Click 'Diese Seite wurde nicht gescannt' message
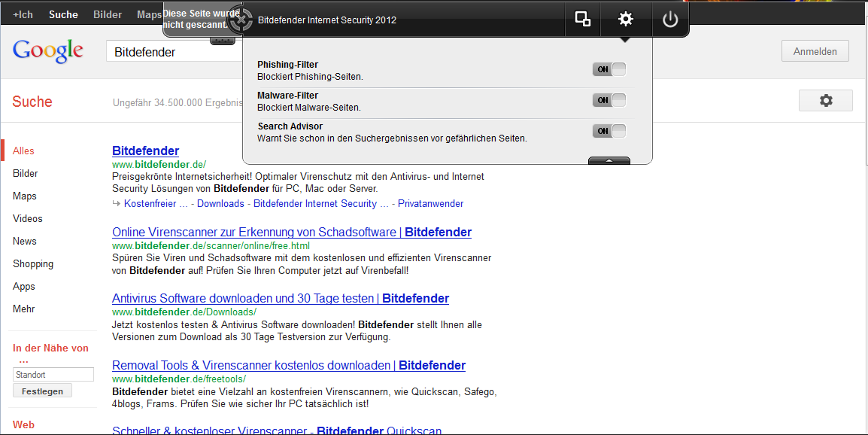The height and width of the screenshot is (435, 868). pos(201,19)
